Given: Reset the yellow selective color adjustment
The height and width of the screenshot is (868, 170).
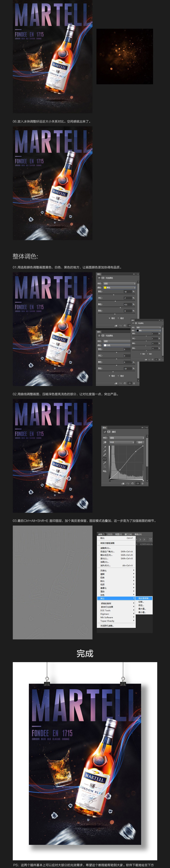Looking at the screenshot, I should tap(125, 325).
